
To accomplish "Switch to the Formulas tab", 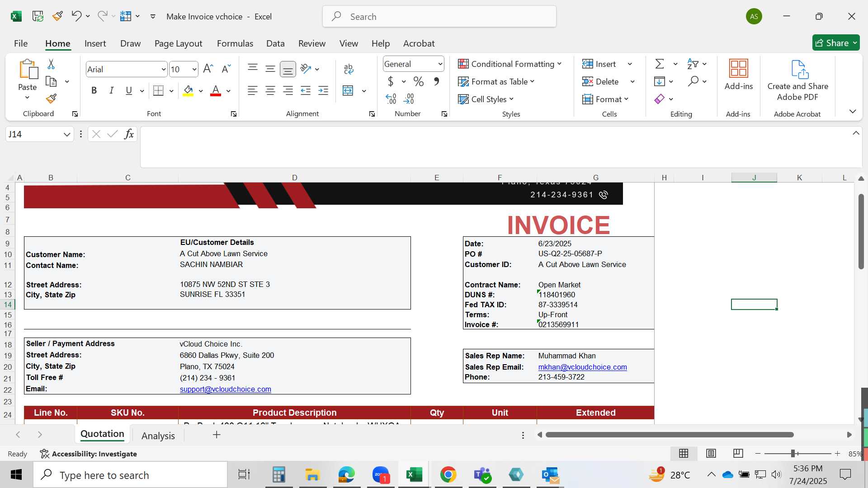I will click(235, 43).
